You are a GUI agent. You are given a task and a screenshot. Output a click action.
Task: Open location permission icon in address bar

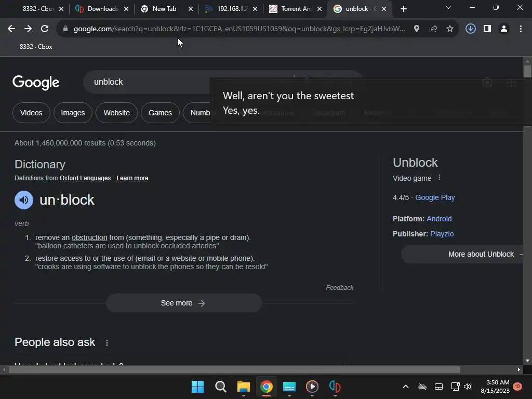coord(416,29)
